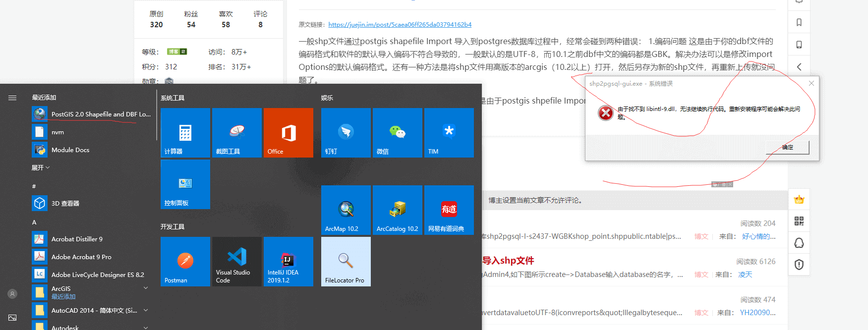Open the Postman tile

[185, 261]
